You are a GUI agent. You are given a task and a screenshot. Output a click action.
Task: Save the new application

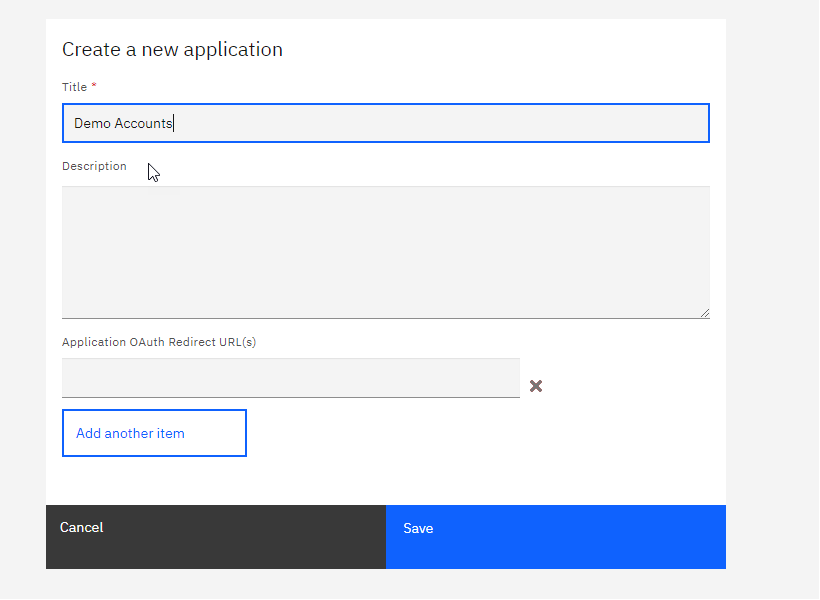[x=555, y=537]
